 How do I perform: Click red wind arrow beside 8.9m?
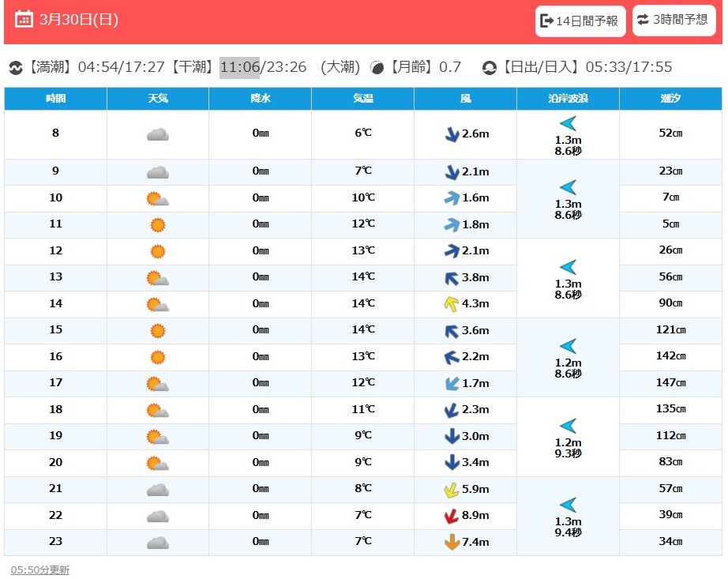click(452, 516)
